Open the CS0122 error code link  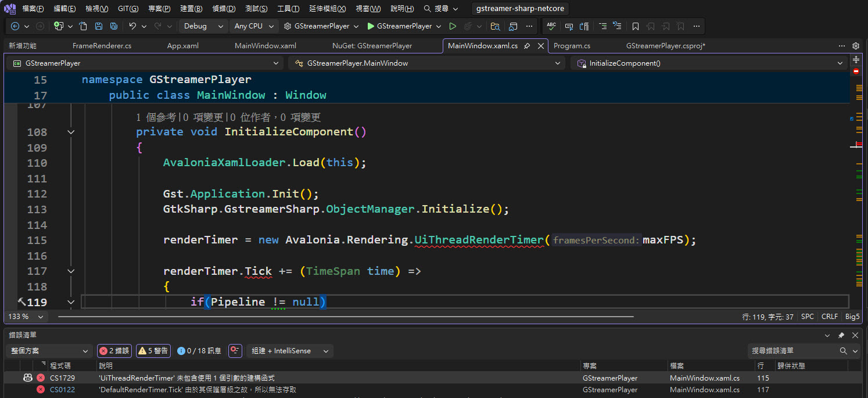pos(62,390)
